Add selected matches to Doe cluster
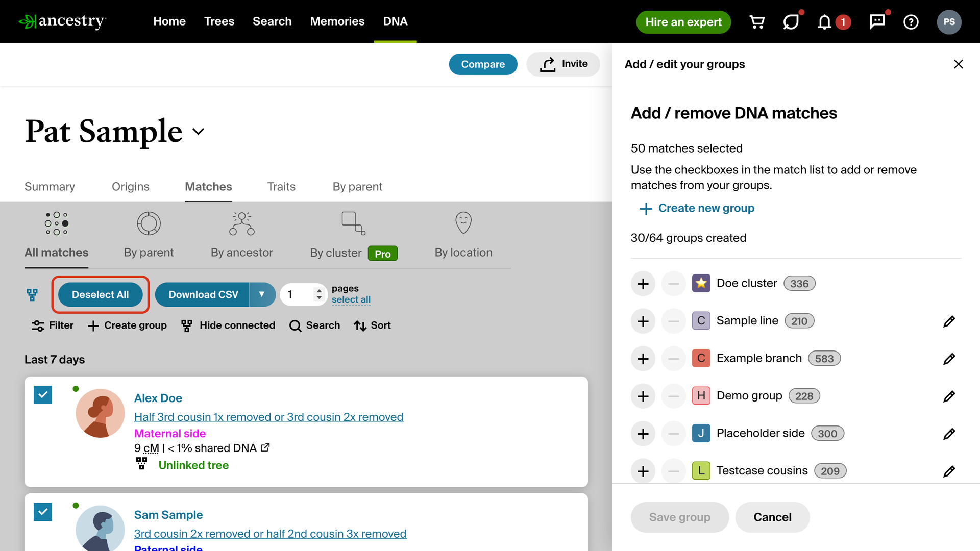980x551 pixels. tap(643, 284)
